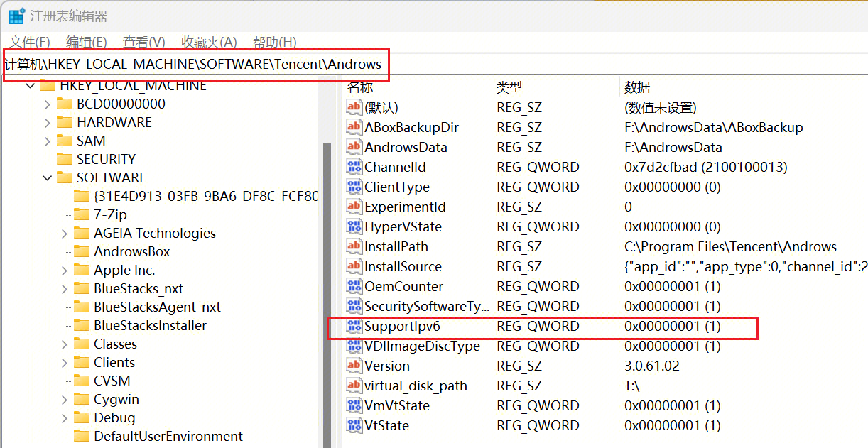Click the tree pane vertical scrollbar
868x448 pixels.
(327, 295)
